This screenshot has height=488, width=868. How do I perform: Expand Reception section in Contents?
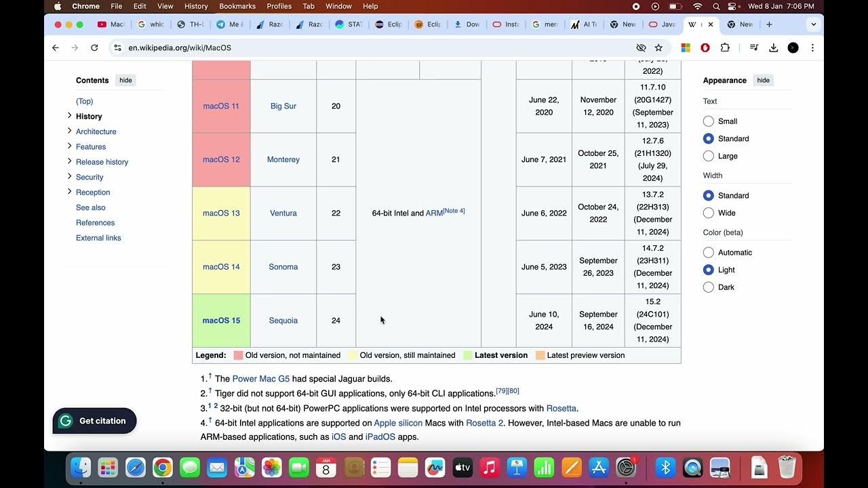click(69, 192)
